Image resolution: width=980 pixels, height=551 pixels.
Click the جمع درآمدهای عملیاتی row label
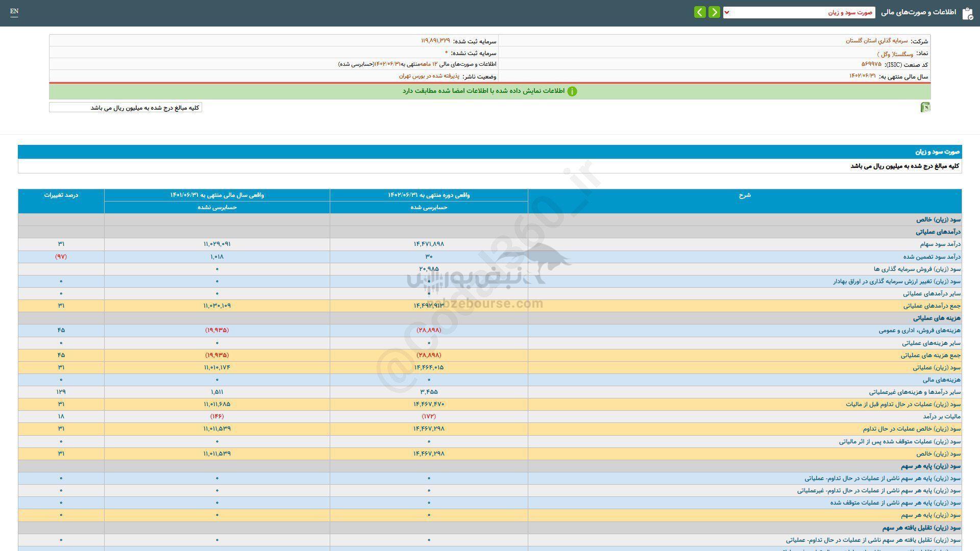(932, 306)
